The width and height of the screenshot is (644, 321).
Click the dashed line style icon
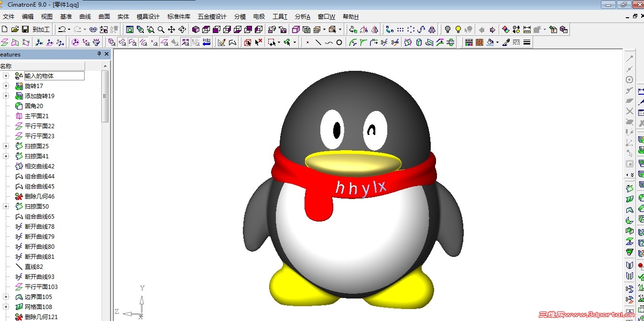[x=516, y=42]
